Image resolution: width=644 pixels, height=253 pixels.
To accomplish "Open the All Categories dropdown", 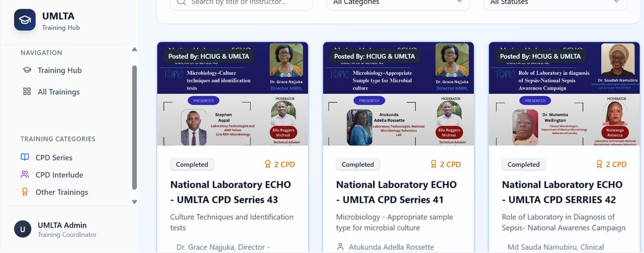I will (x=398, y=3).
